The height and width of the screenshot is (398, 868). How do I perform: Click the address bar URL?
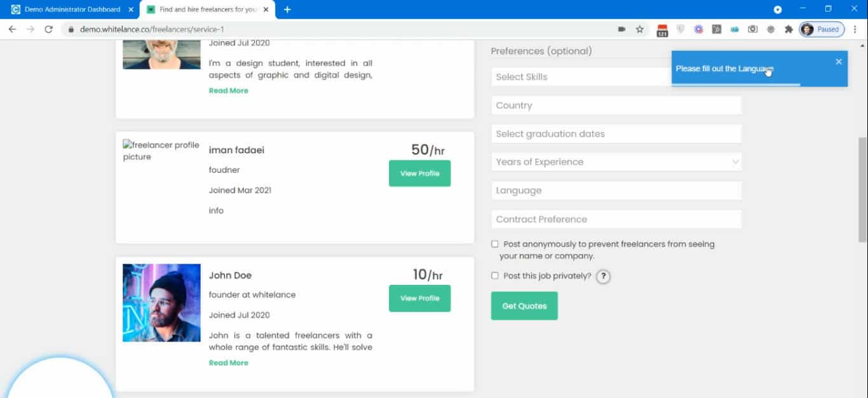152,29
